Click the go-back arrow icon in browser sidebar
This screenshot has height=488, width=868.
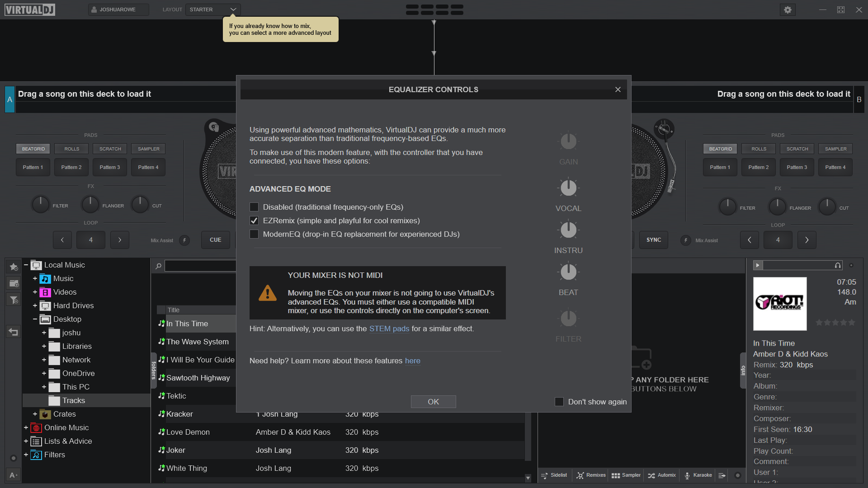14,332
